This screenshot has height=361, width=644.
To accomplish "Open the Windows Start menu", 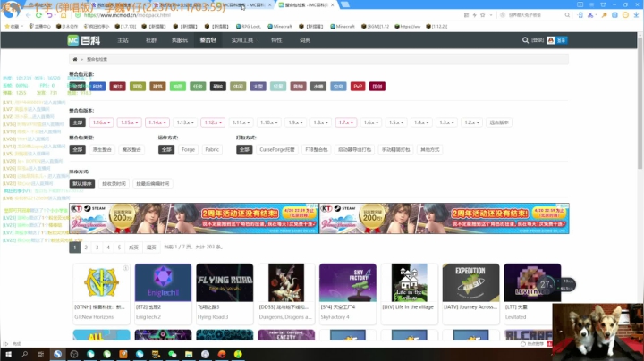I will 8,354.
